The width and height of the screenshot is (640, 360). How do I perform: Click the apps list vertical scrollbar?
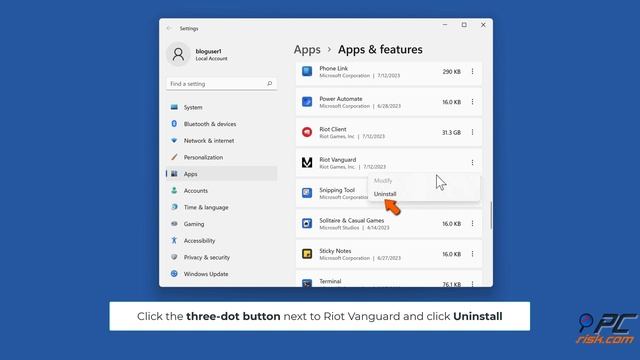coord(491,215)
